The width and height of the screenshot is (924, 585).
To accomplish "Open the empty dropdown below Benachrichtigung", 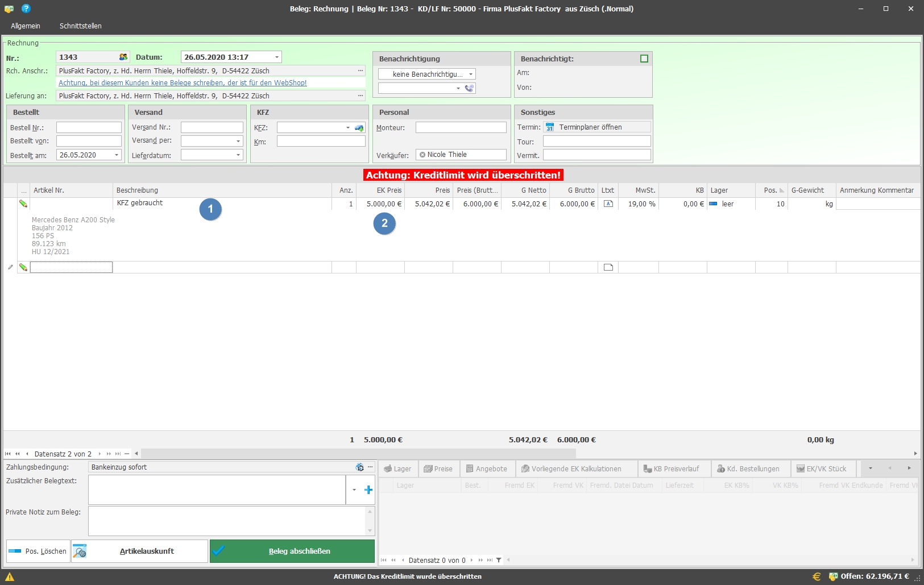I will click(x=458, y=88).
